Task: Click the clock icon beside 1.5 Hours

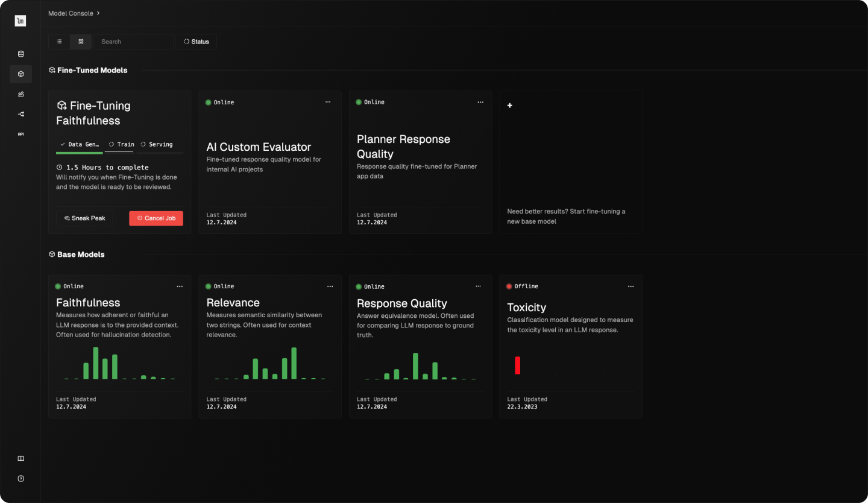Action: [x=59, y=168]
